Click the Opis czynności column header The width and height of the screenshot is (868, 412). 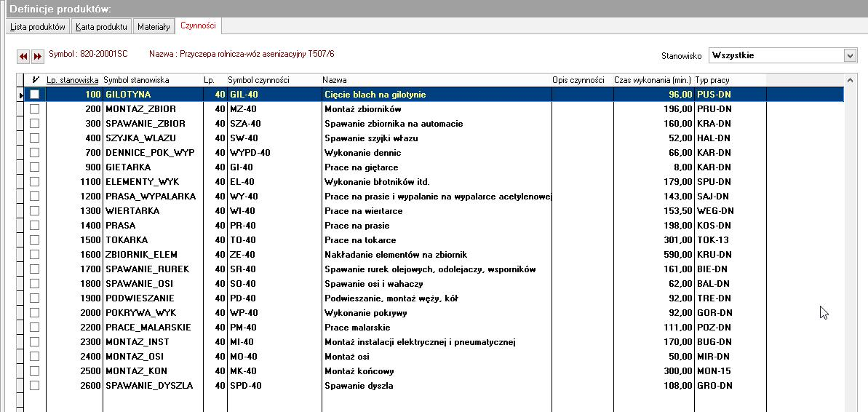582,80
